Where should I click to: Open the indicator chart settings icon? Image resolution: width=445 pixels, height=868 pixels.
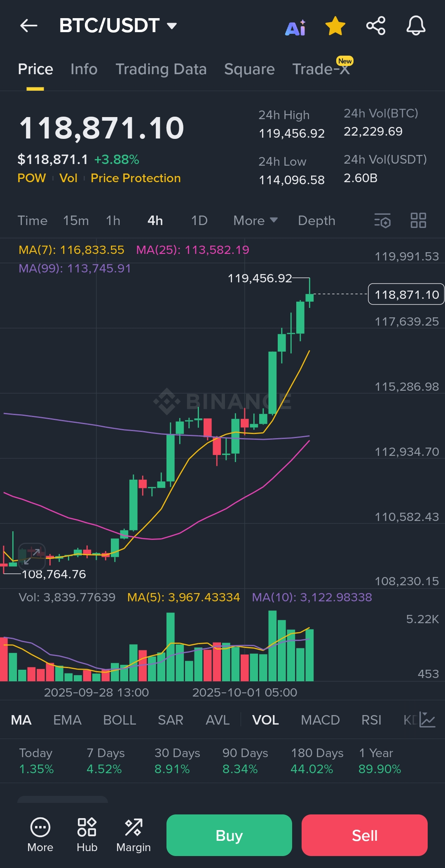[427, 720]
